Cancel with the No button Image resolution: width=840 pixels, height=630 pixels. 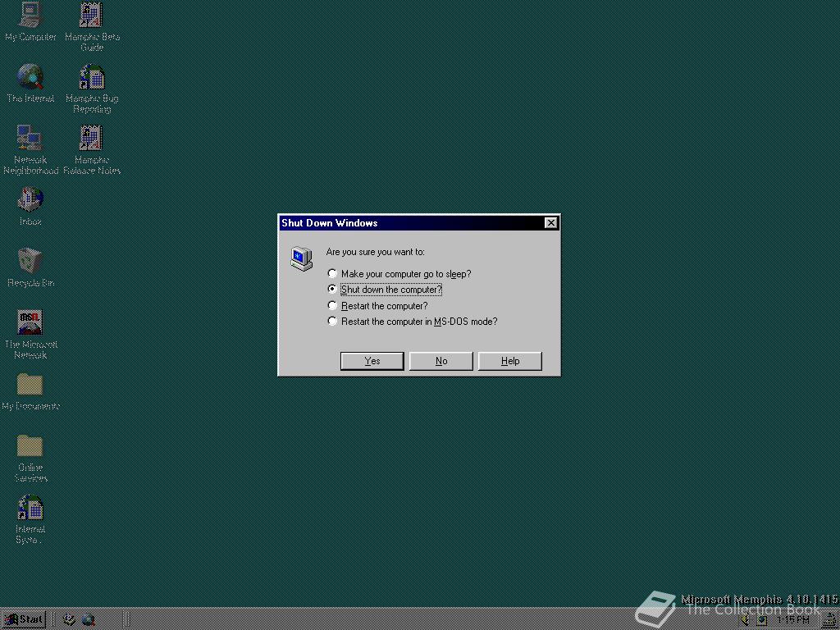pos(441,361)
